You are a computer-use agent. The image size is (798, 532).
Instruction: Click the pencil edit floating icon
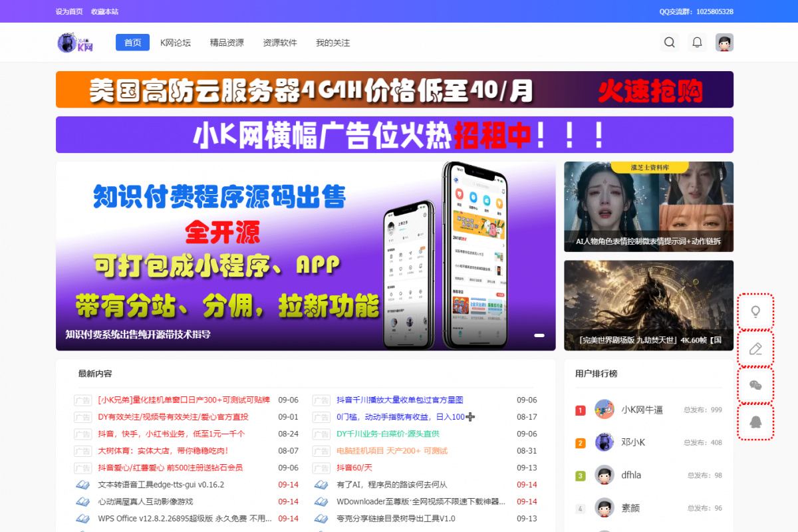click(755, 348)
